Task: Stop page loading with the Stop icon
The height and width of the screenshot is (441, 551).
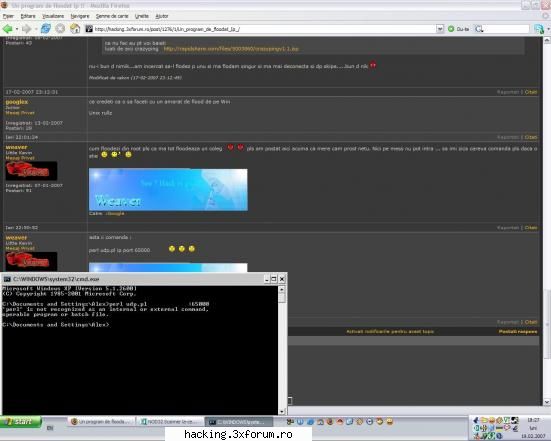Action: click(x=60, y=29)
